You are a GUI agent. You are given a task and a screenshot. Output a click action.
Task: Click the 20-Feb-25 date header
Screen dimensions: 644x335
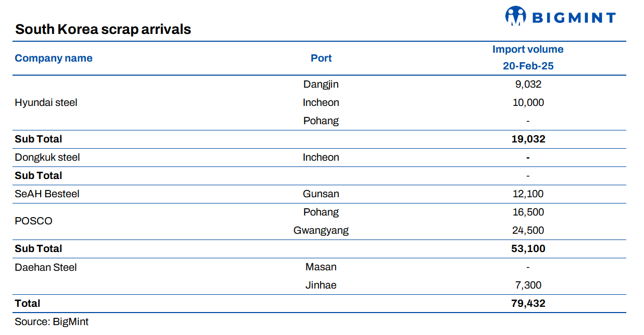(x=528, y=66)
